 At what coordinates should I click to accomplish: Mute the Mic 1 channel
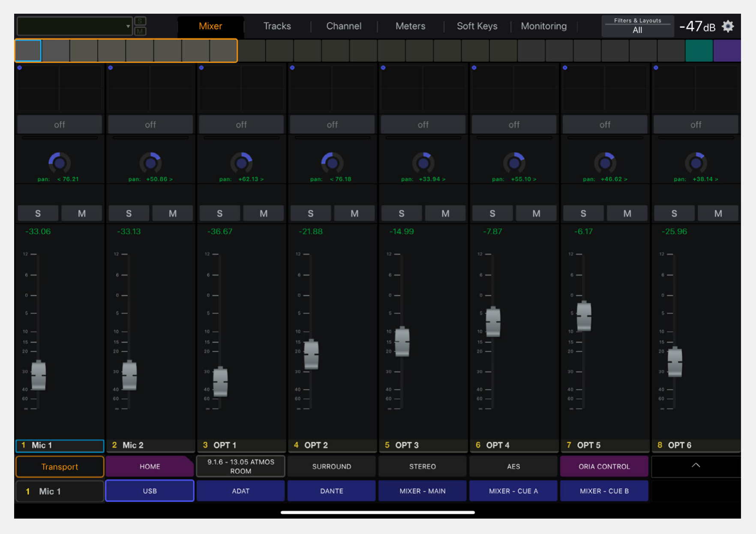[82, 213]
